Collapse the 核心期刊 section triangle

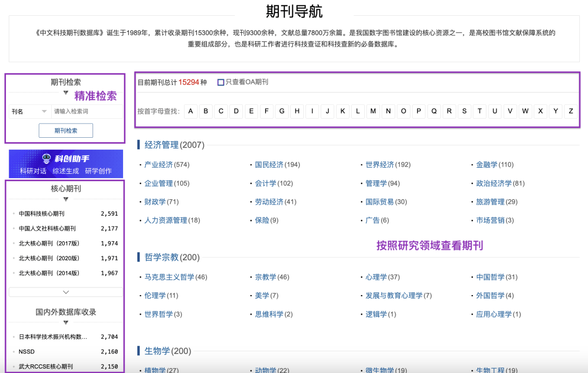[x=66, y=199]
